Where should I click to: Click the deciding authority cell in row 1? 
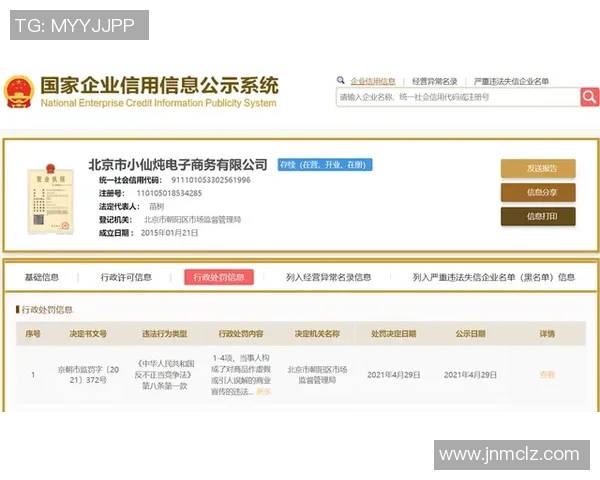pos(317,375)
